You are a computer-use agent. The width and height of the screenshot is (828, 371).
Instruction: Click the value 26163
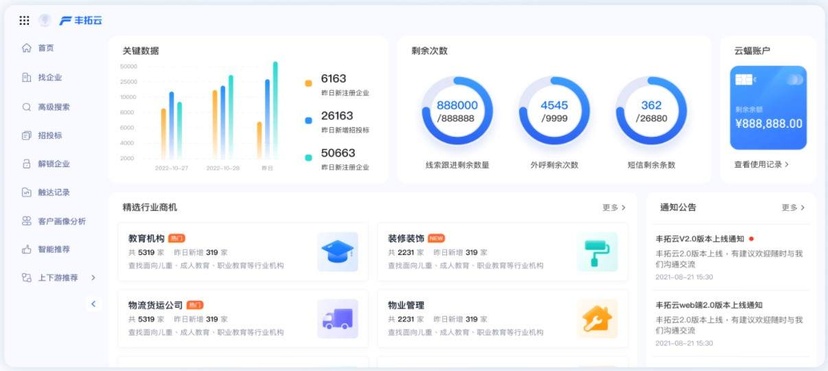click(x=337, y=116)
